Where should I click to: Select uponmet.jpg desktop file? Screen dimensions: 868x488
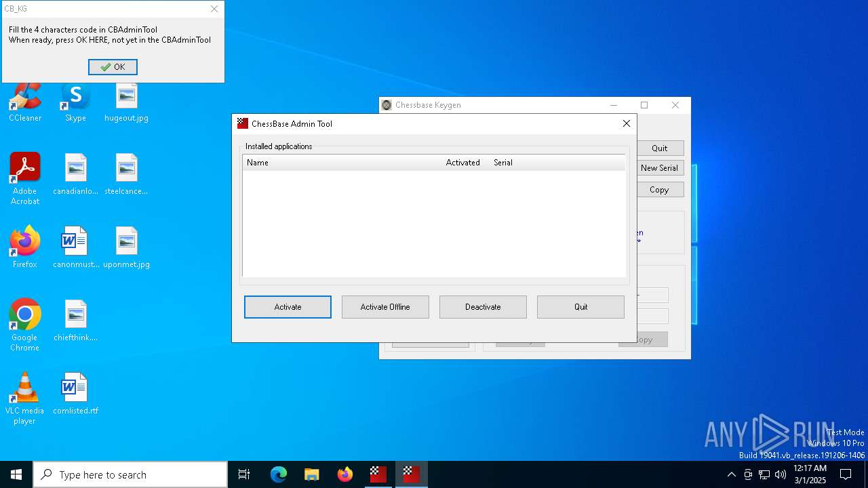(126, 248)
